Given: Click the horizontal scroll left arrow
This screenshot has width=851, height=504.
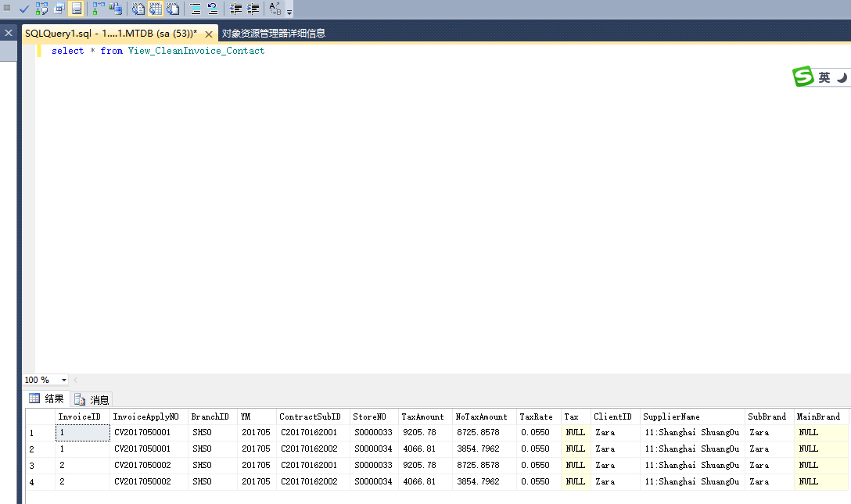Looking at the screenshot, I should click(x=75, y=380).
